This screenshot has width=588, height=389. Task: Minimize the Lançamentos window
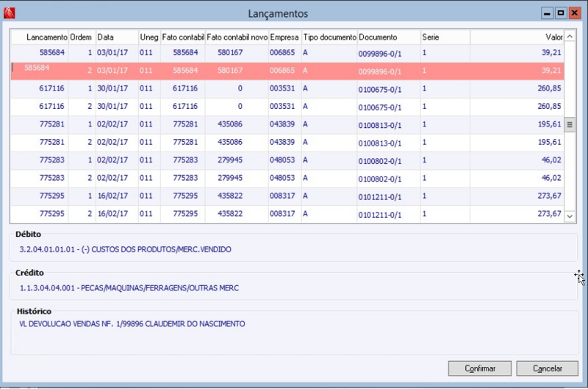tap(547, 13)
